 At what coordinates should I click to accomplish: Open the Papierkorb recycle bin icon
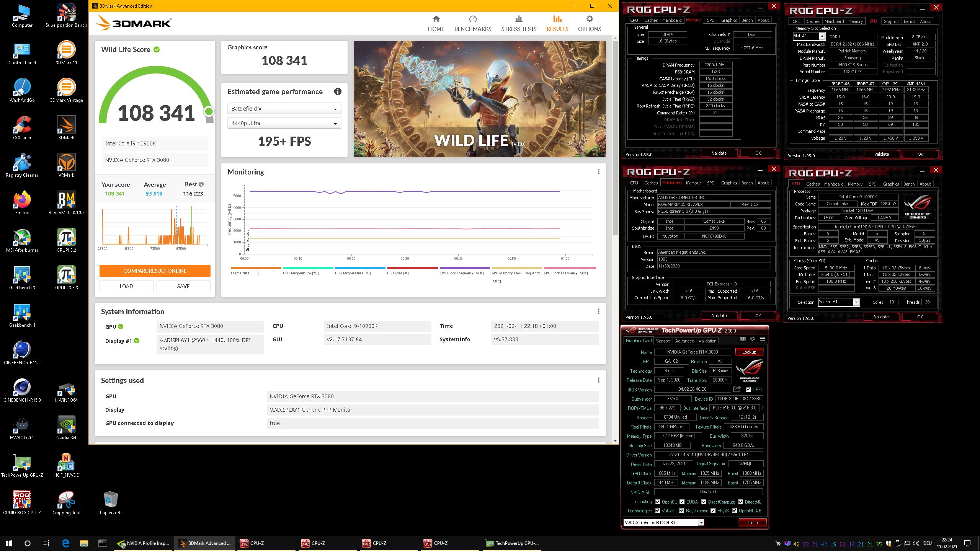coord(111,503)
